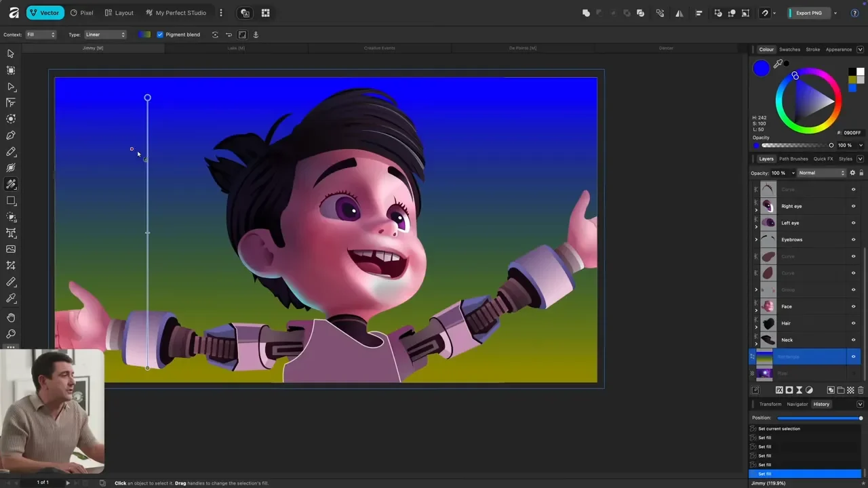Viewport: 868px width, 488px height.
Task: Open the Context Fill dropdown
Action: pos(41,35)
